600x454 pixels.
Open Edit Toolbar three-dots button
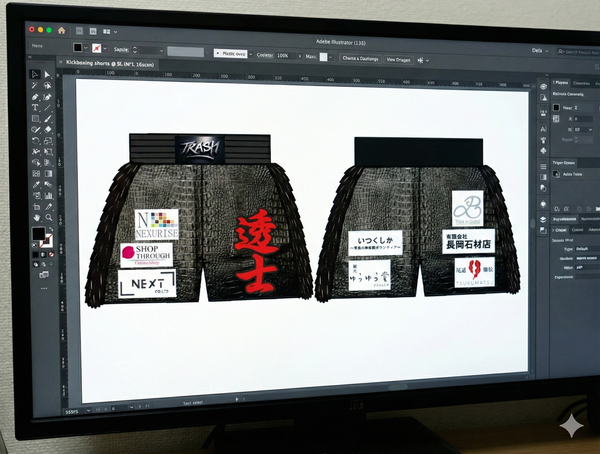click(x=44, y=288)
